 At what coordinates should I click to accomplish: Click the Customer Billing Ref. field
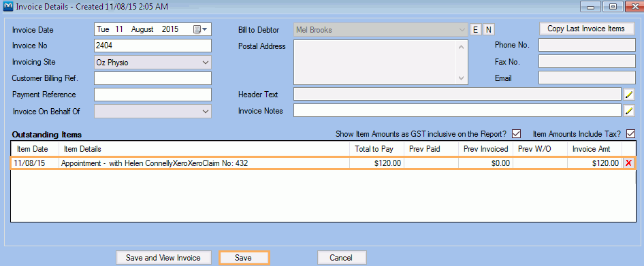pos(152,78)
